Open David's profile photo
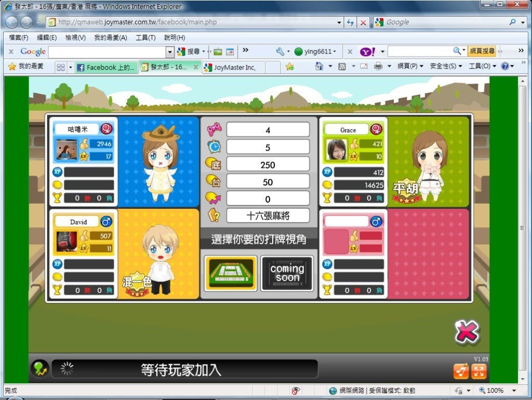532x400 pixels. [67, 242]
